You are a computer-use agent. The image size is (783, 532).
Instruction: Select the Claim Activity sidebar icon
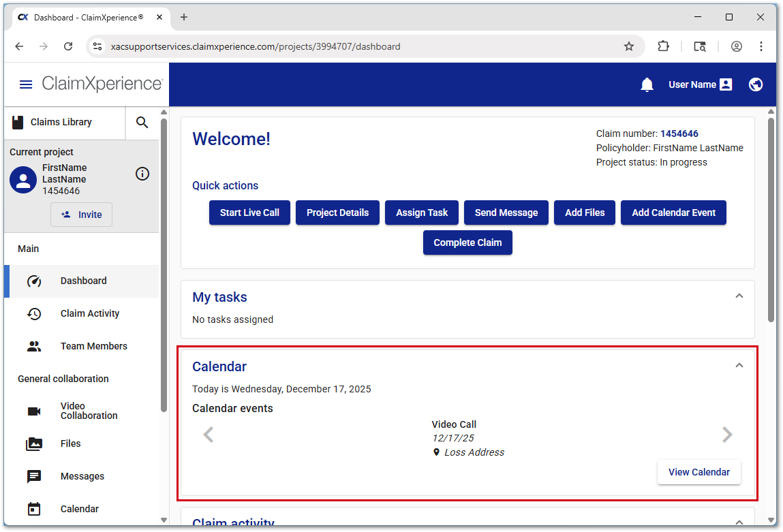35,313
